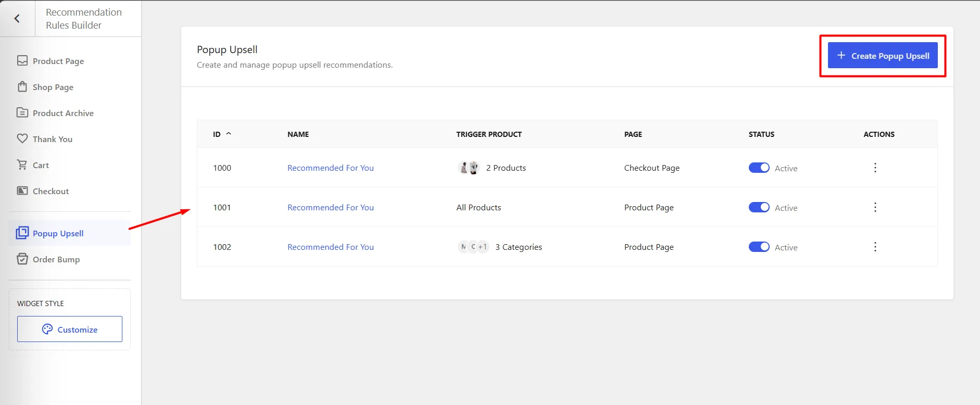Screen dimensions: 980x405
Task: Click the plus icon on Create Popup Upsell
Action: [841, 55]
